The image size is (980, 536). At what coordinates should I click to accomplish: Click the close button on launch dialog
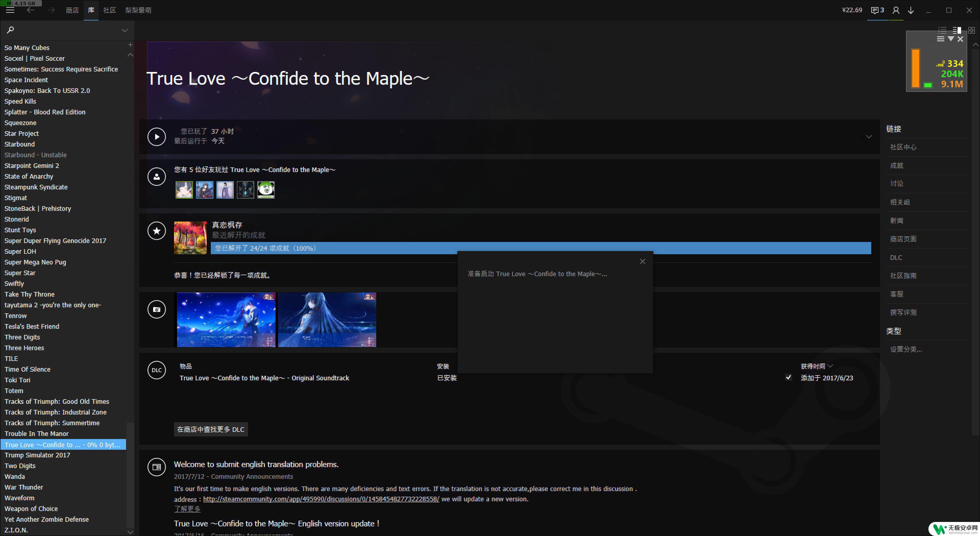pos(643,261)
